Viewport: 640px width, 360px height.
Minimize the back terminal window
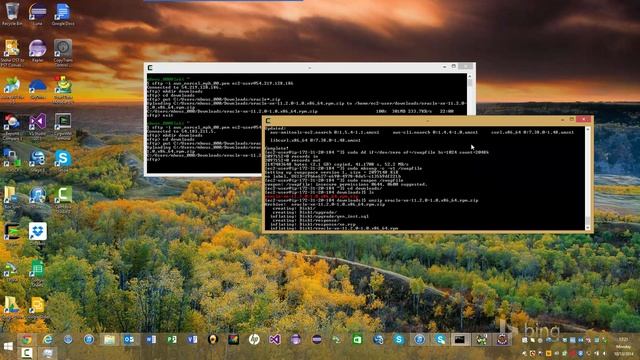click(444, 67)
